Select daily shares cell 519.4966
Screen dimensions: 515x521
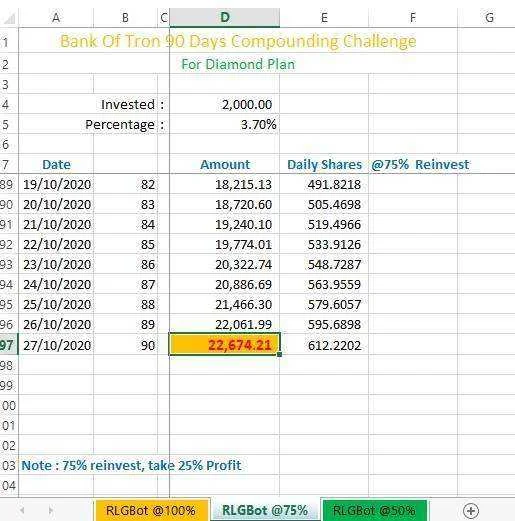[x=324, y=224]
